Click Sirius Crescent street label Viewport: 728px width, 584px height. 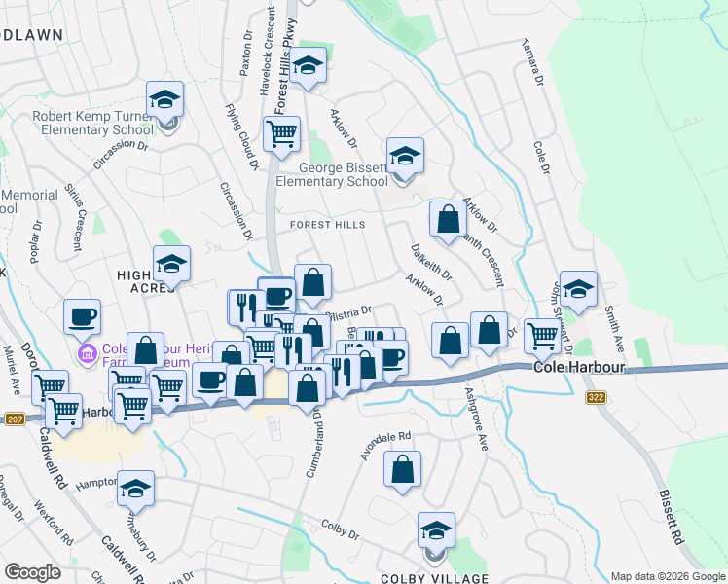tap(75, 217)
